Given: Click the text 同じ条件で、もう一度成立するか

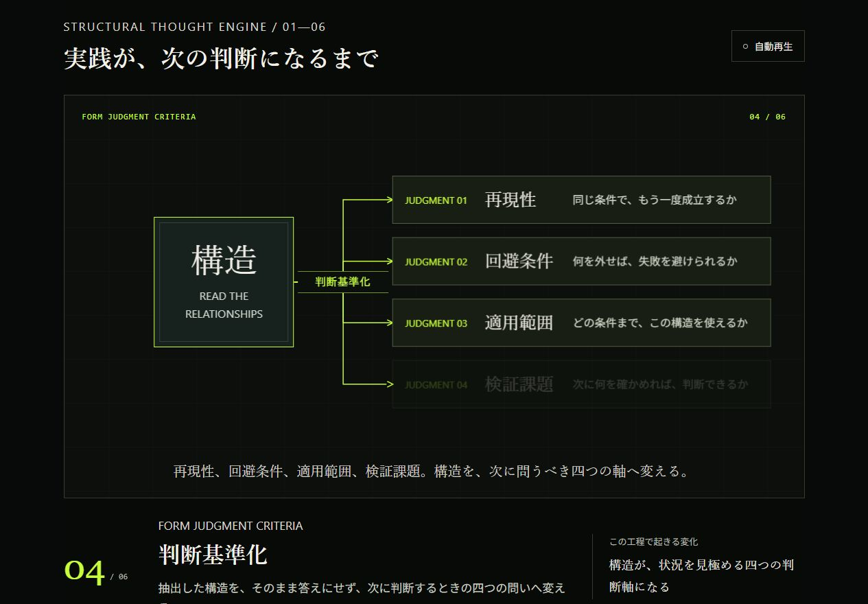Looking at the screenshot, I should coord(655,200).
